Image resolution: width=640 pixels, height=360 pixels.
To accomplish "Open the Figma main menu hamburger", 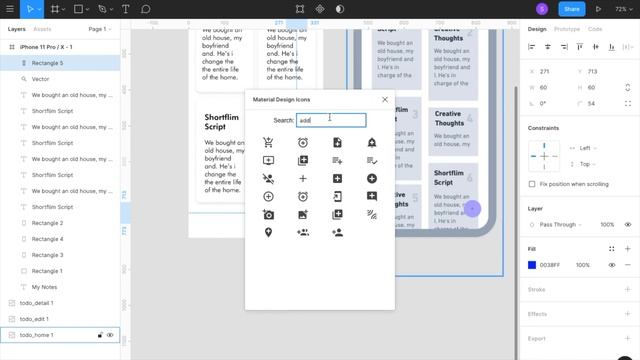I will coord(10,9).
